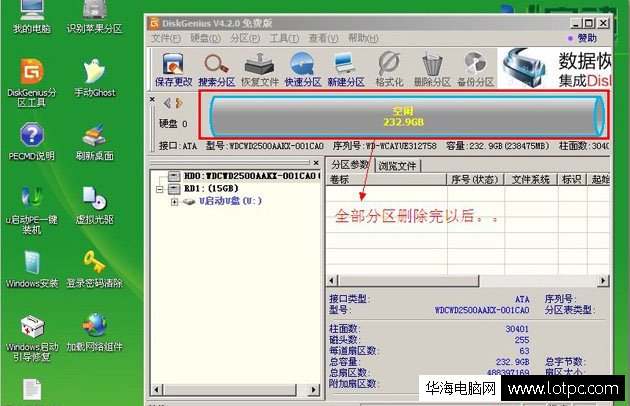Open the 文件(F) menu
The image size is (630, 406).
click(166, 38)
